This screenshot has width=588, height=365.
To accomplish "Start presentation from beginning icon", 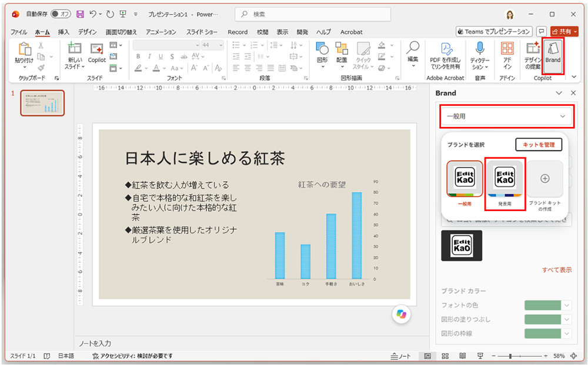I will pyautogui.click(x=123, y=14).
